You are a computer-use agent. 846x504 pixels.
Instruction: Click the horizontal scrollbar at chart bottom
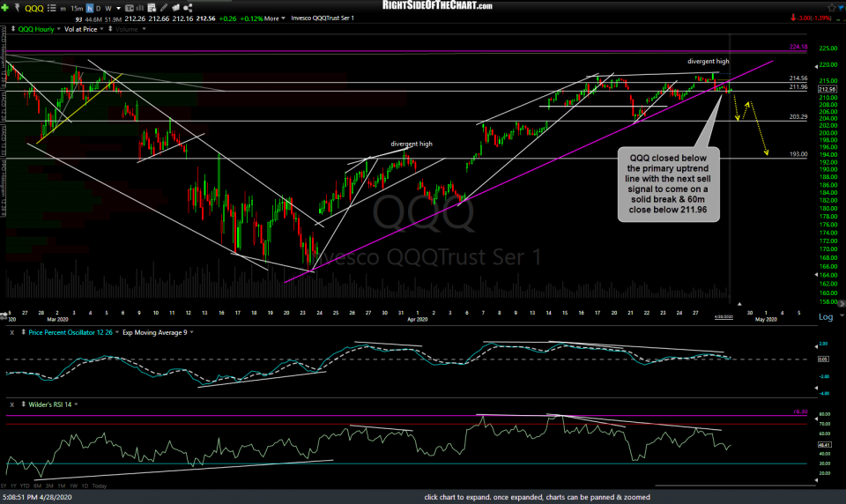point(735,485)
